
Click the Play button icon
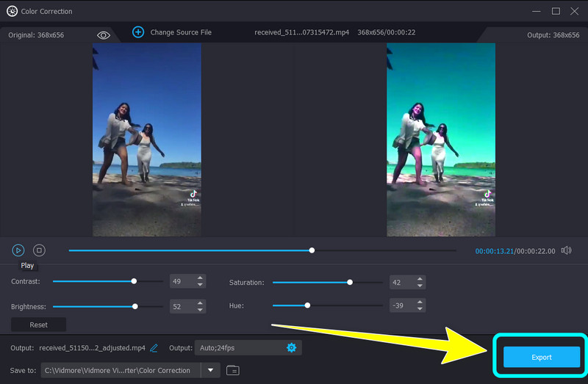pyautogui.click(x=18, y=250)
